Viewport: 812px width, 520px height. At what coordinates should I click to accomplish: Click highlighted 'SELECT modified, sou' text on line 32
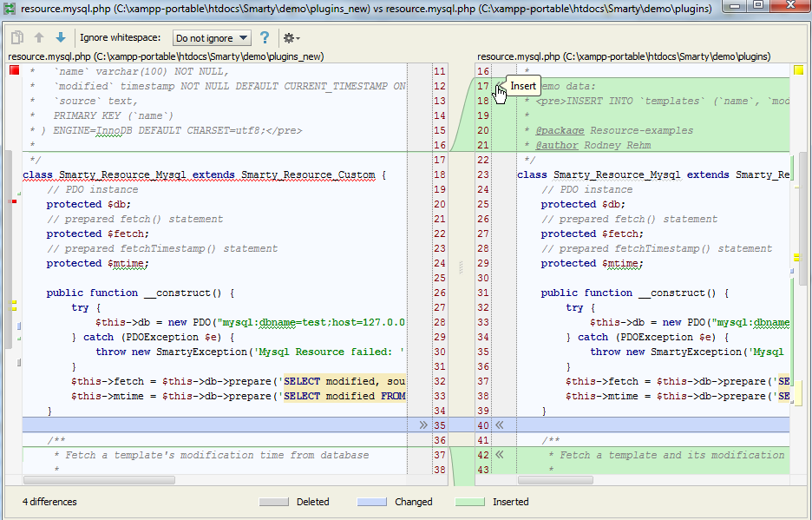(x=344, y=382)
